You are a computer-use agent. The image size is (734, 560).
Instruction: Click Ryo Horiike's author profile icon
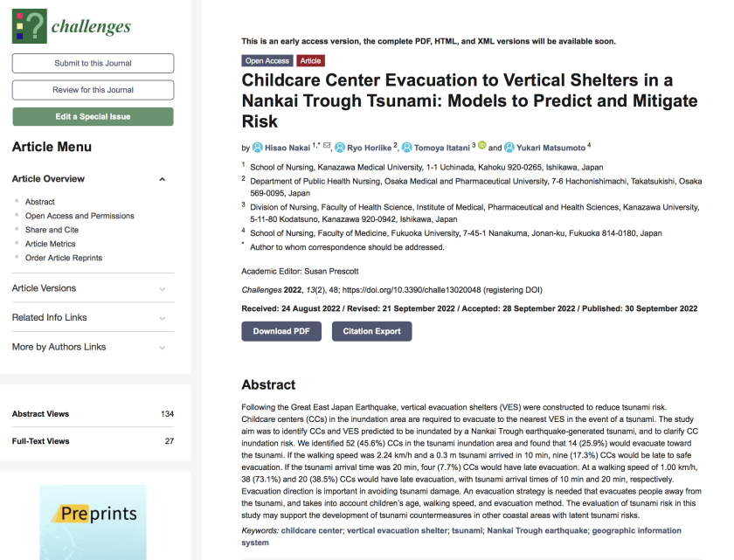[x=340, y=148]
